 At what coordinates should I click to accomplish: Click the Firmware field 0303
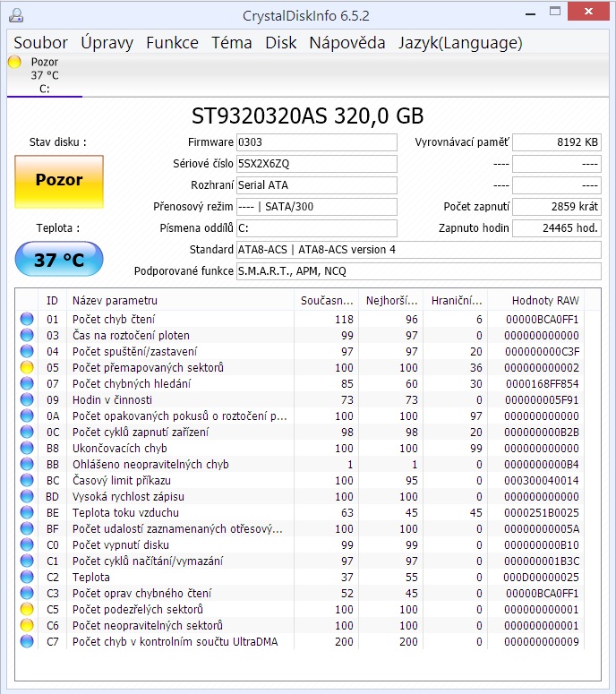316,142
